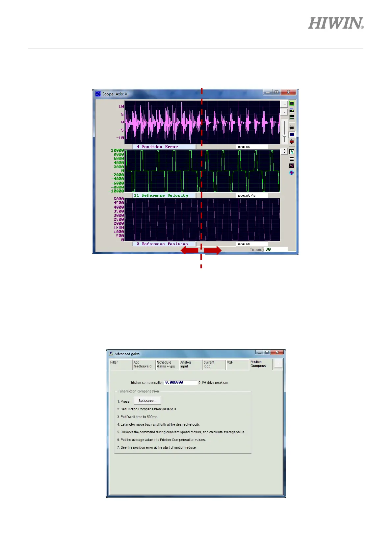Click the green concentric-squares scope icon
Viewport: 392px width, 554px height.
point(292,103)
